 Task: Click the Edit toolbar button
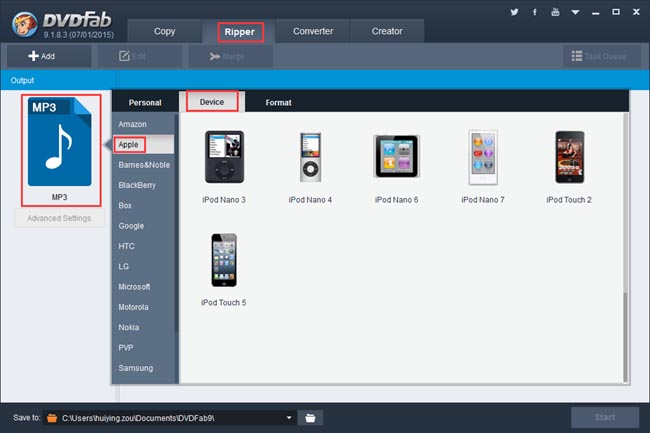(140, 56)
